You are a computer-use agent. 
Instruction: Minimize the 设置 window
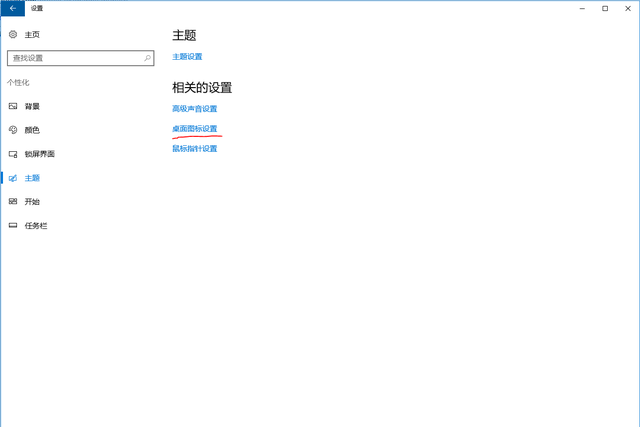click(582, 8)
